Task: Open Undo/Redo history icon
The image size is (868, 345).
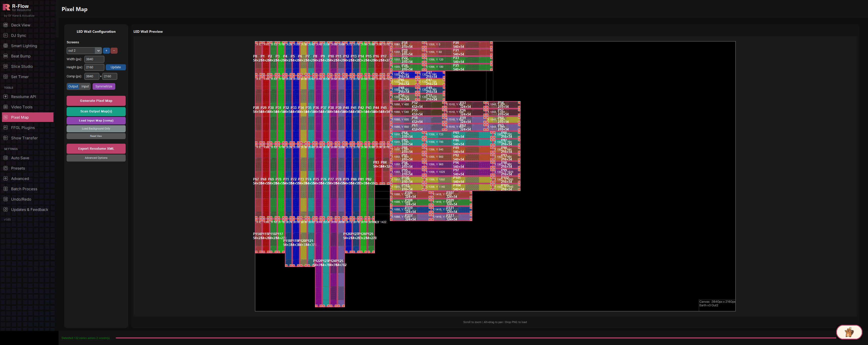Action: (6, 199)
